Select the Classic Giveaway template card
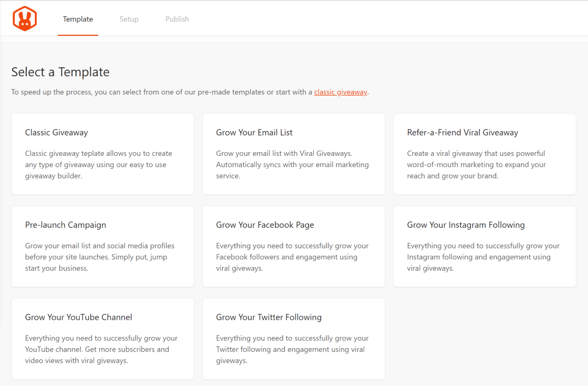The width and height of the screenshot is (588, 386). (x=103, y=154)
